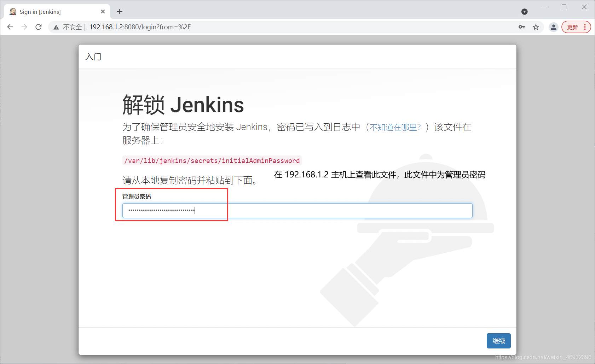
Task: Open a new browser tab
Action: click(x=120, y=12)
